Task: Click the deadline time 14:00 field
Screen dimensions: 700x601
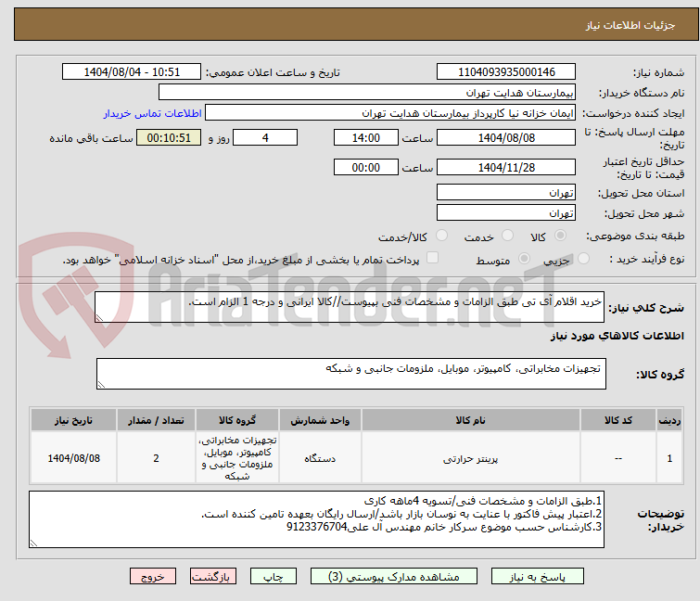Action: tap(366, 137)
